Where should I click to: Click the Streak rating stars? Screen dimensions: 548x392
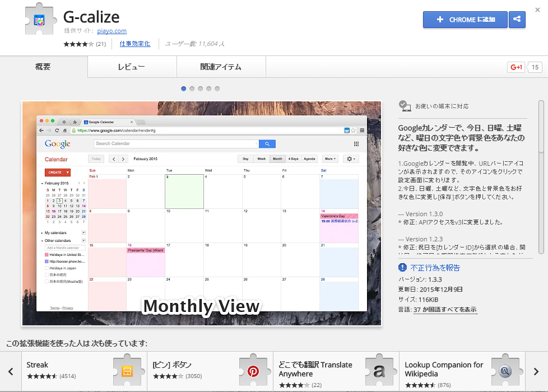(42, 376)
